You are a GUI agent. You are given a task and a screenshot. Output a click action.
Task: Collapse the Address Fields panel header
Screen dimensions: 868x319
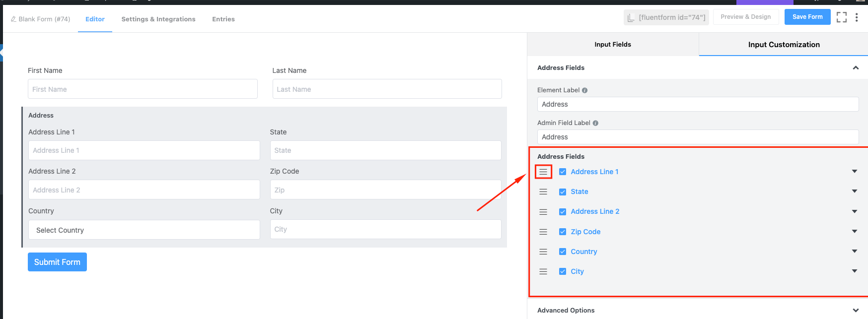tap(855, 68)
